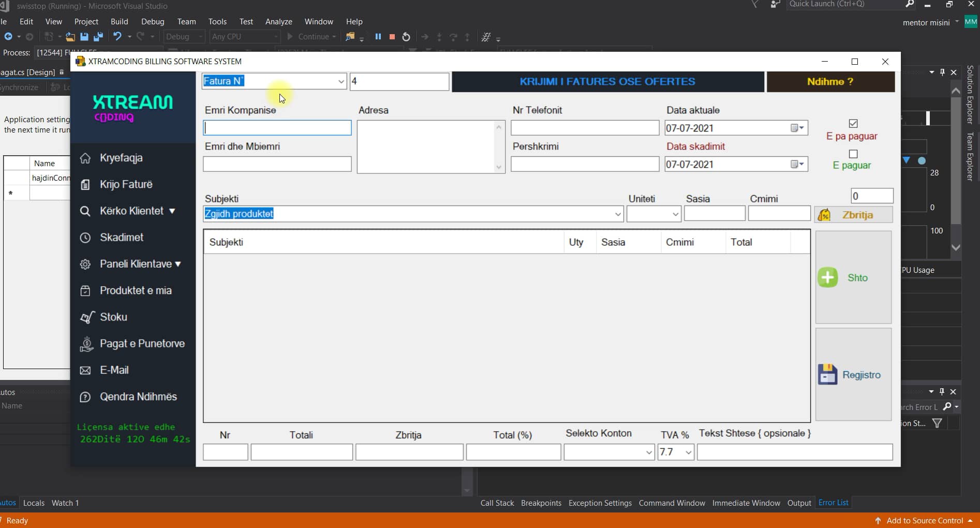Toggle the E pa paguar checkbox
Viewport: 980px width, 528px height.
[853, 123]
